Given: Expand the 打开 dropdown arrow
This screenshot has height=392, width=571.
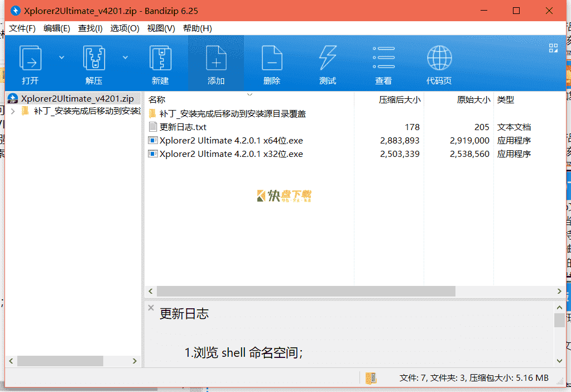Looking at the screenshot, I should point(61,57).
